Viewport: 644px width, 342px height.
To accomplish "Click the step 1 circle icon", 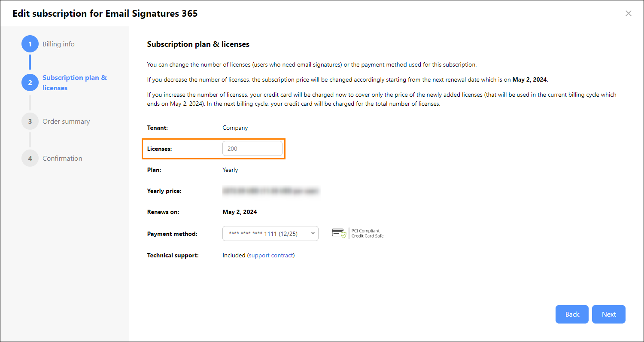I will (x=30, y=44).
